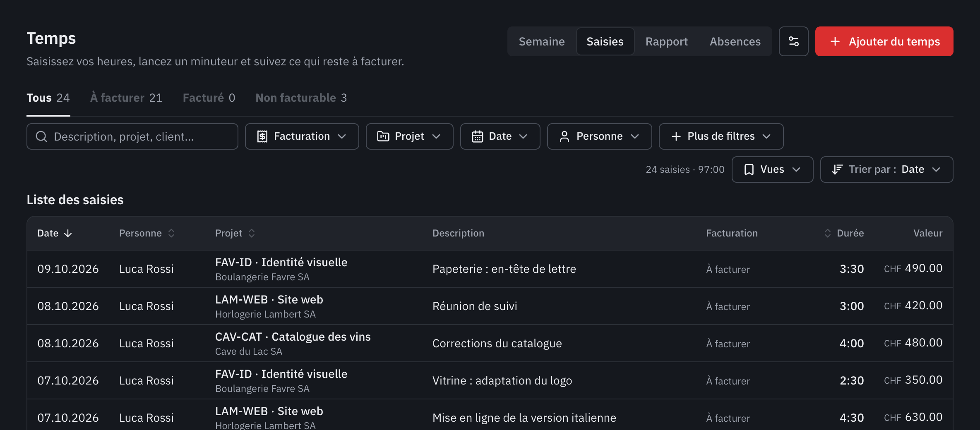Viewport: 980px width, 430px height.
Task: Click the 09.10.2026 date cell
Action: 68,269
